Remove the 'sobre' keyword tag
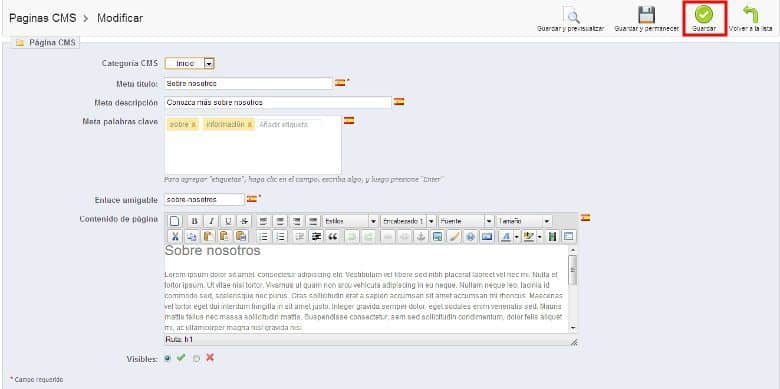 193,125
